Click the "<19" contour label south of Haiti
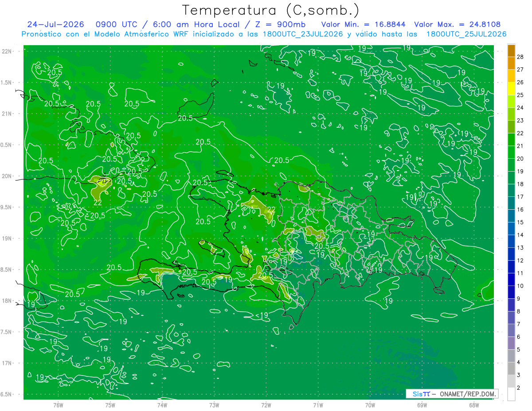Viewport: 532px width, 411px height. point(262,315)
